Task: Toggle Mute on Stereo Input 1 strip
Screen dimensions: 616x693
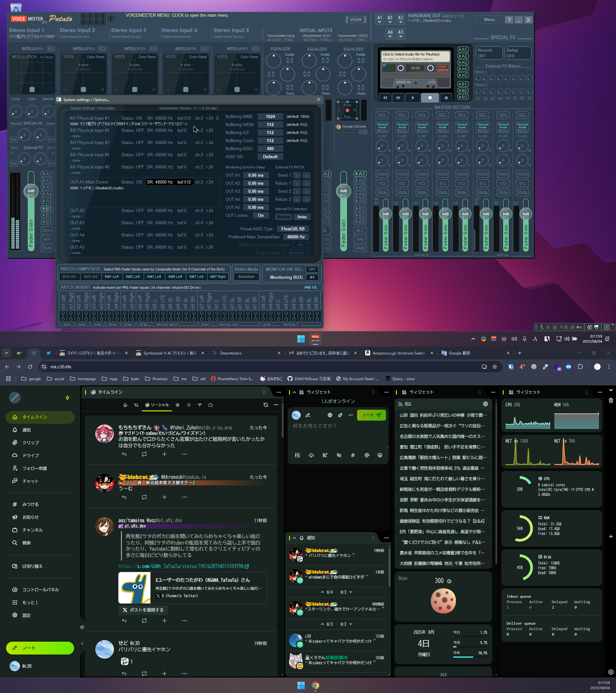Action: click(x=47, y=248)
